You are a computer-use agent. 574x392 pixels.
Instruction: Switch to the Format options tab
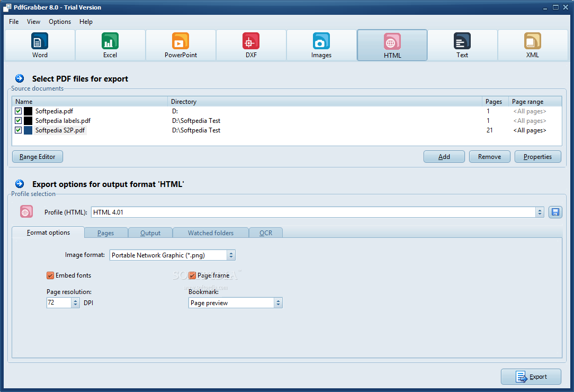click(x=48, y=232)
